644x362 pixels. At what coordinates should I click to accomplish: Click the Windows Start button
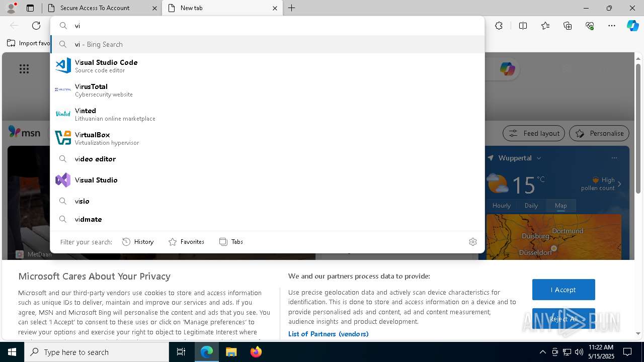point(12,352)
